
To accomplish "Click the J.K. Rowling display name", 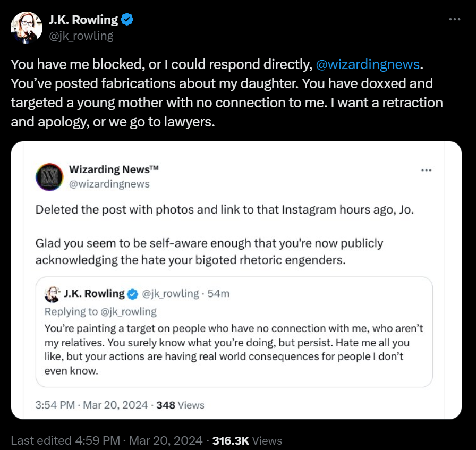I will click(x=83, y=20).
